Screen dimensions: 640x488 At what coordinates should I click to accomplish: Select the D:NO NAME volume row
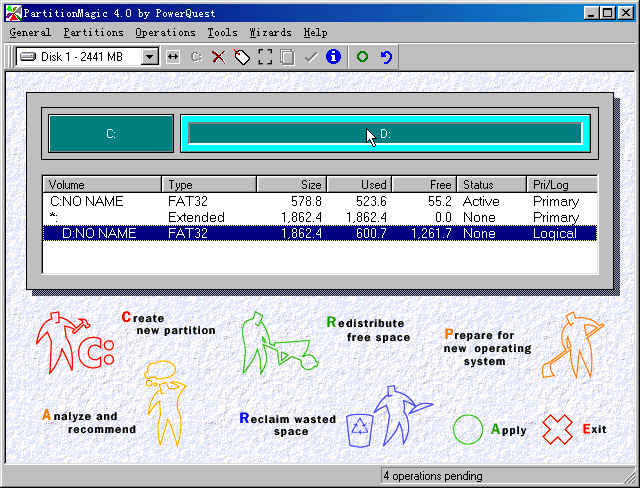point(320,233)
